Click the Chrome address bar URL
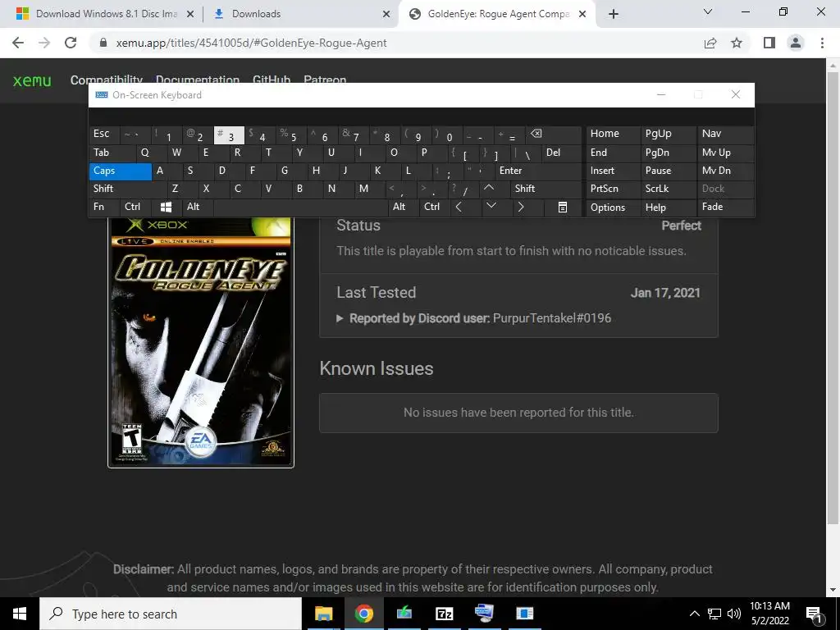Screen dimensions: 840x630 tap(251, 43)
